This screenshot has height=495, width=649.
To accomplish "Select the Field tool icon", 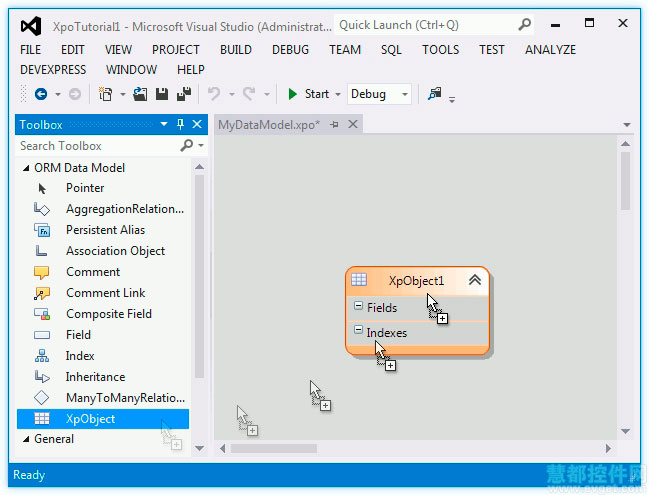I will 42,335.
